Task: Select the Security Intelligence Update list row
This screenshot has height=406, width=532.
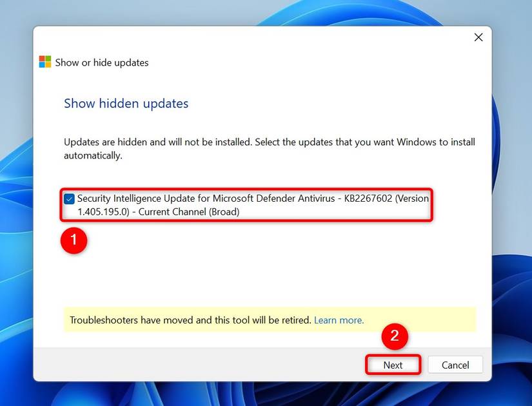Action: click(x=251, y=205)
